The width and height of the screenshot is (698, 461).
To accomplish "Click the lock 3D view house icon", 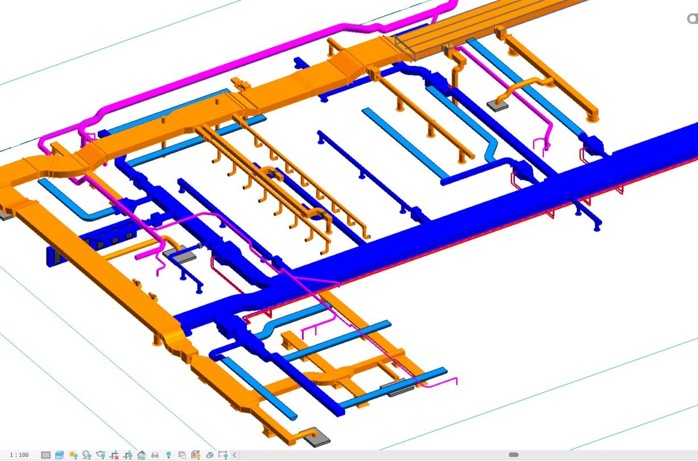I will pyautogui.click(x=142, y=455).
